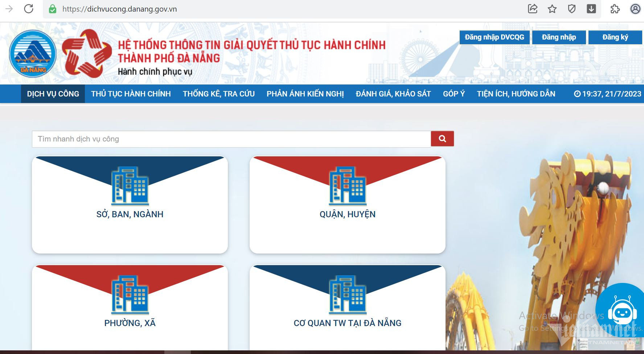Viewport: 644px width, 354px height.
Task: Click the Đăng nhập button
Action: [x=559, y=37]
